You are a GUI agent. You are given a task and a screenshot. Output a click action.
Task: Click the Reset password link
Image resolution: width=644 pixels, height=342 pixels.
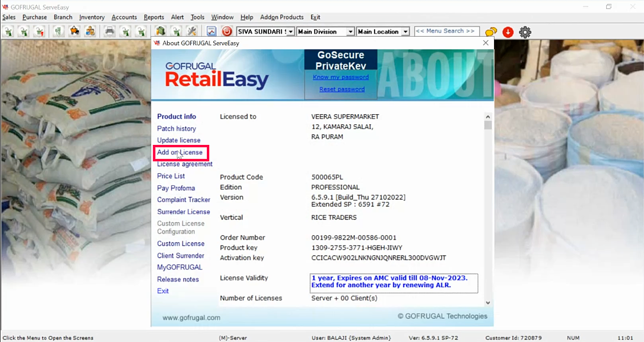tap(342, 89)
